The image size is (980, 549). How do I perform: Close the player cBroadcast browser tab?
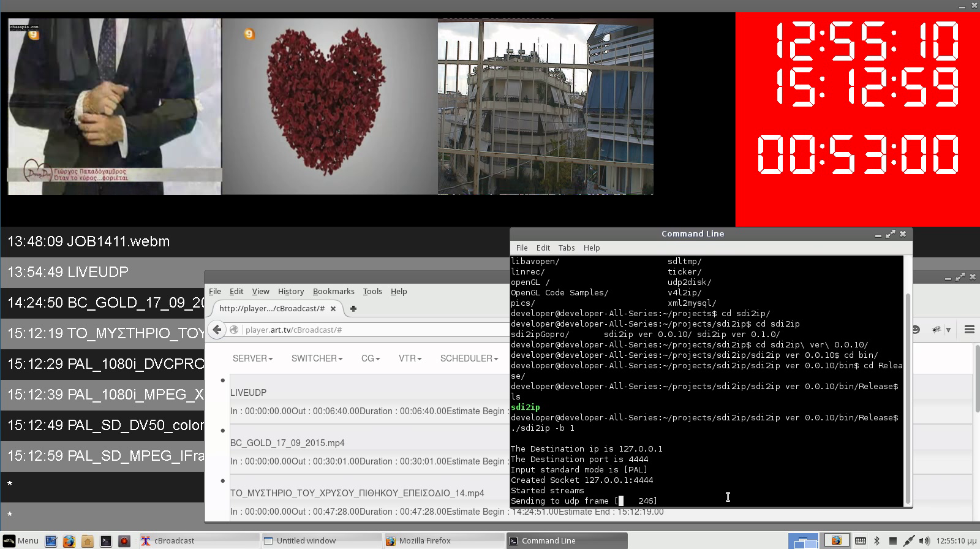(333, 308)
